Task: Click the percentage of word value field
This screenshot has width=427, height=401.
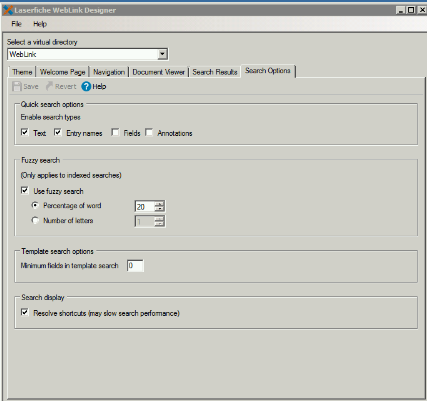Action: [144, 207]
